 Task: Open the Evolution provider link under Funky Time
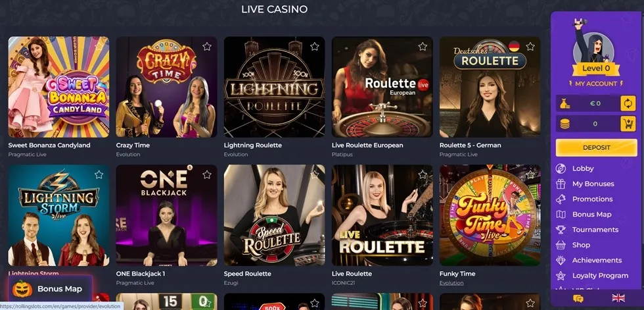coord(451,283)
